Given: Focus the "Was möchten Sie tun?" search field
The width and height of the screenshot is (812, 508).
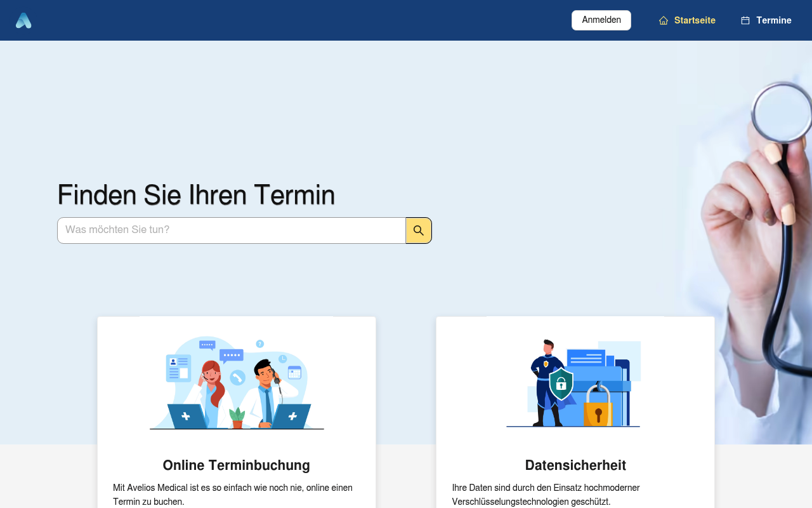Looking at the screenshot, I should point(232,231).
